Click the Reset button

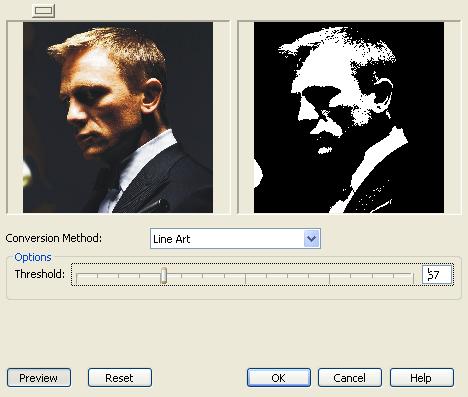[120, 378]
